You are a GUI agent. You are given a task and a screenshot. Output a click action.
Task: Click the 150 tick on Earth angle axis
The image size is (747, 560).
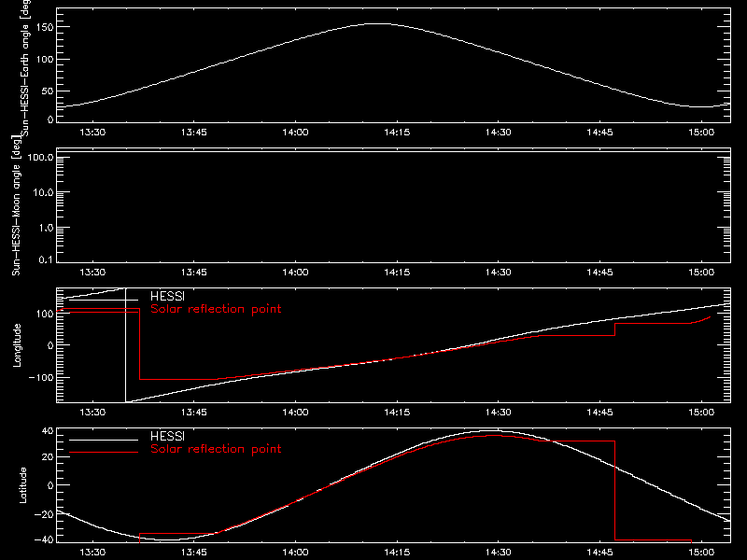[45, 27]
